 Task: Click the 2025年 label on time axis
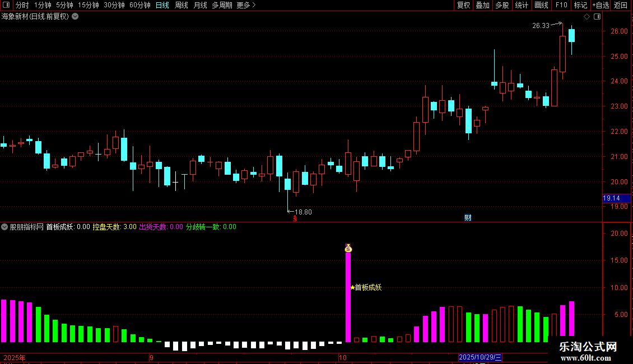point(15,357)
